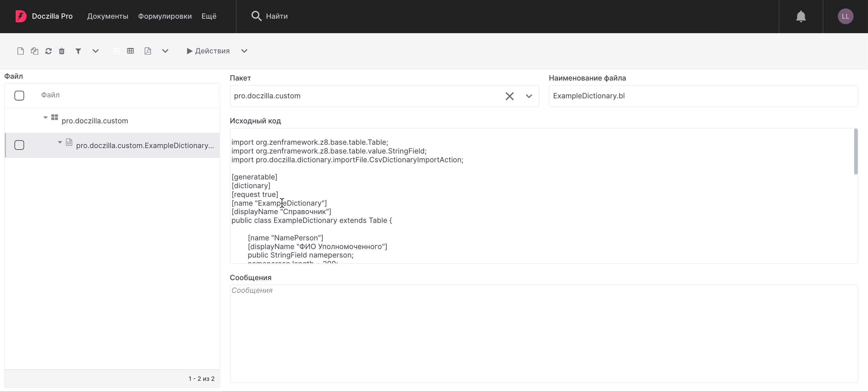
Task: Click the Сообщения section label
Action: 250,277
